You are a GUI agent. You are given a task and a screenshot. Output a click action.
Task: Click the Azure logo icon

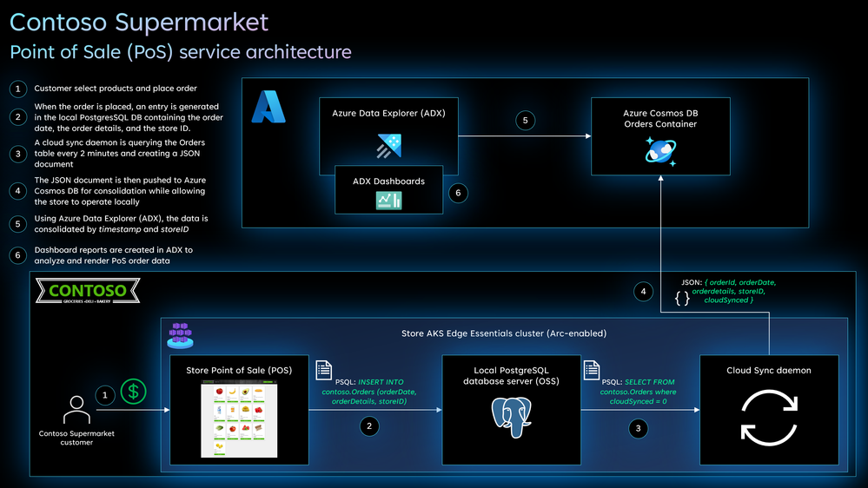point(268,107)
